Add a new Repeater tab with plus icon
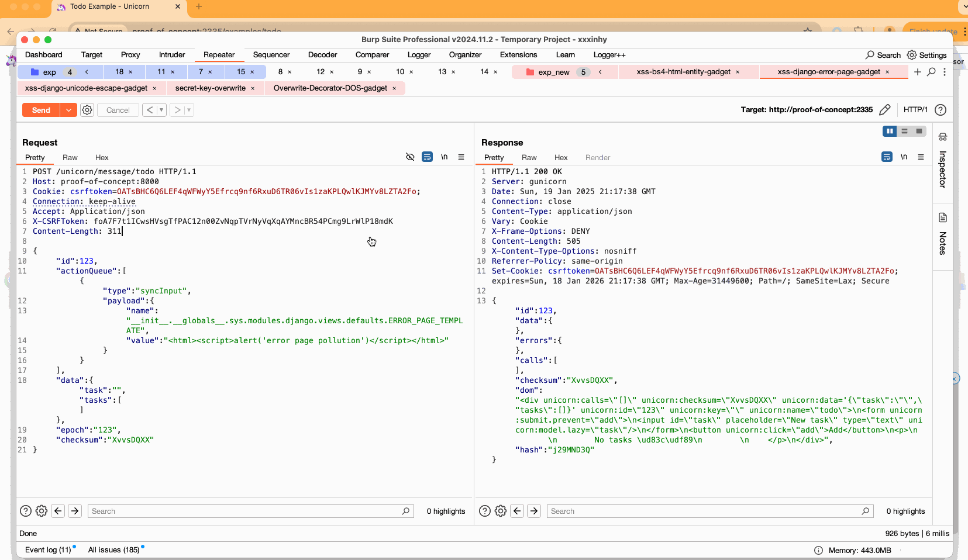Image resolution: width=968 pixels, height=560 pixels. (x=918, y=72)
